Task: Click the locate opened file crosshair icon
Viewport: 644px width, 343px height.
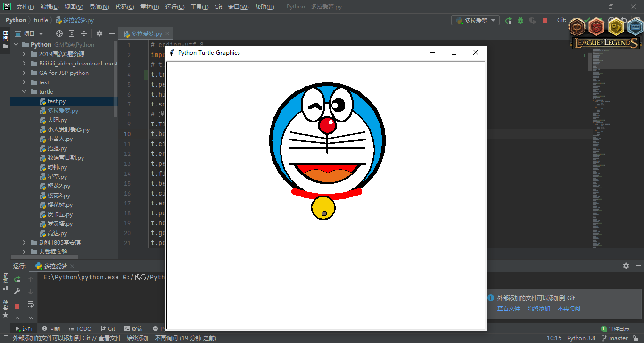Action: click(59, 33)
